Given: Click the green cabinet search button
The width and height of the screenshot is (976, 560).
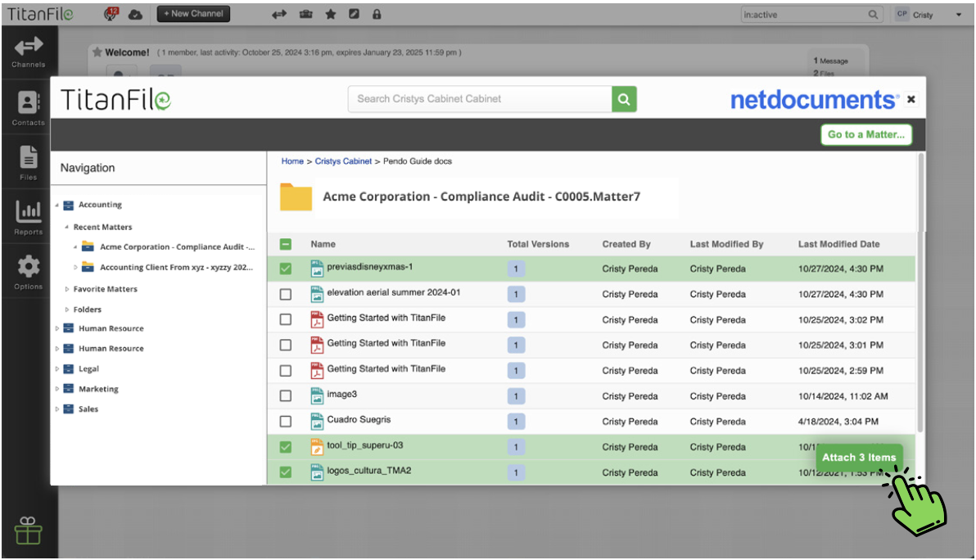Looking at the screenshot, I should tap(624, 99).
